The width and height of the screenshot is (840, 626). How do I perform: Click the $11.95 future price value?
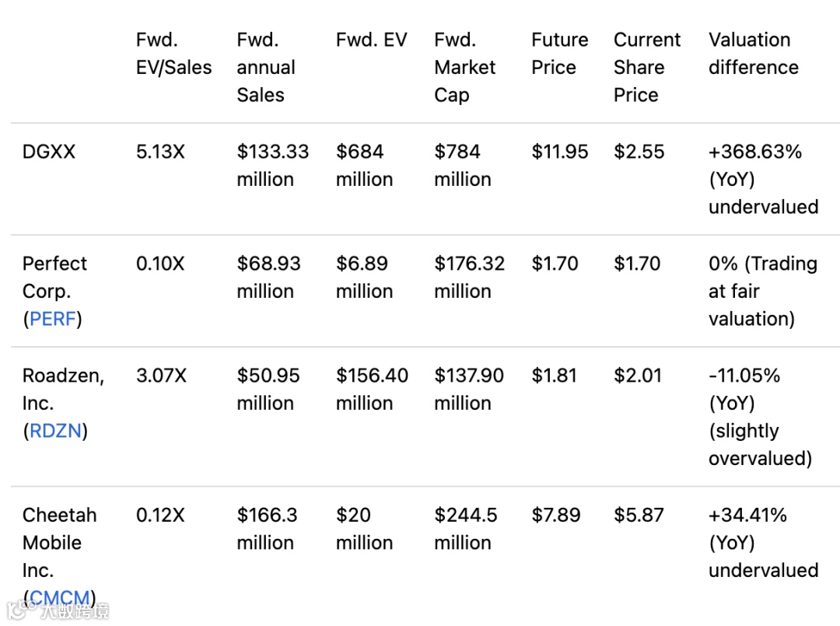click(559, 152)
